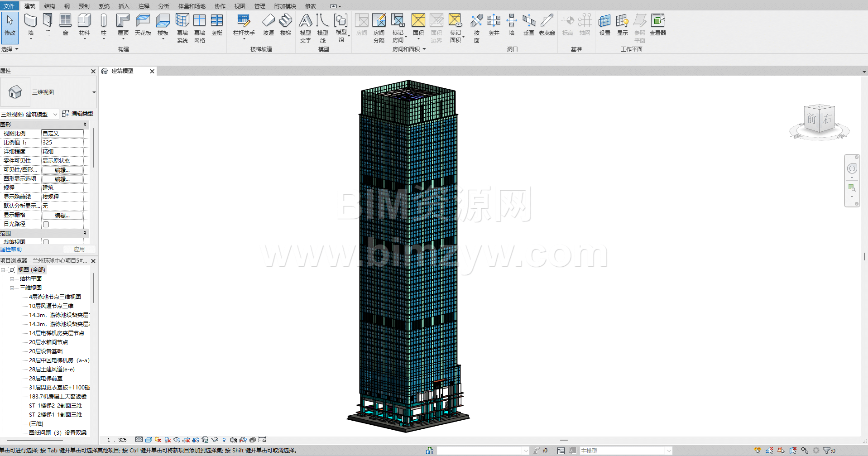The image size is (868, 456).
Task: Switch to the 注释 ribbon tab
Action: (x=144, y=6)
